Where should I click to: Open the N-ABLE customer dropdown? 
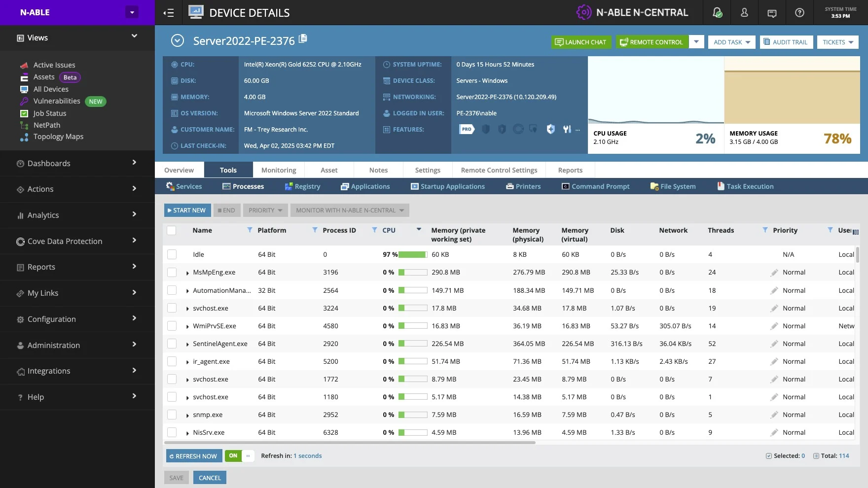[x=132, y=12]
